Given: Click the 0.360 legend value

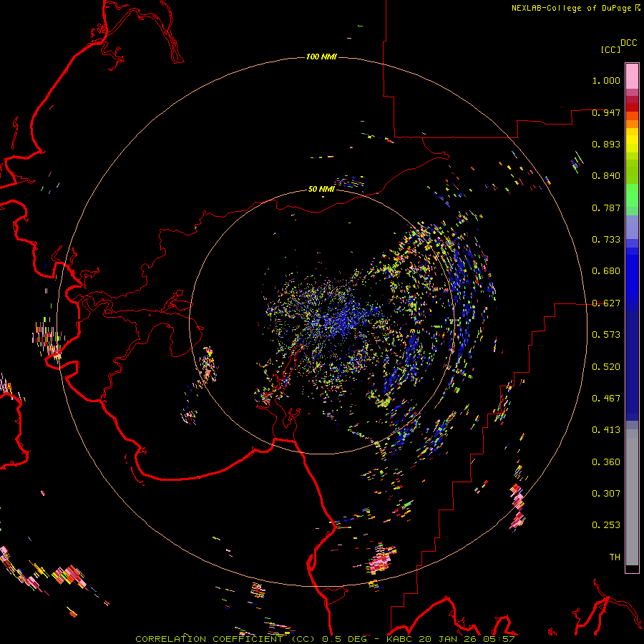Looking at the screenshot, I should (x=606, y=462).
